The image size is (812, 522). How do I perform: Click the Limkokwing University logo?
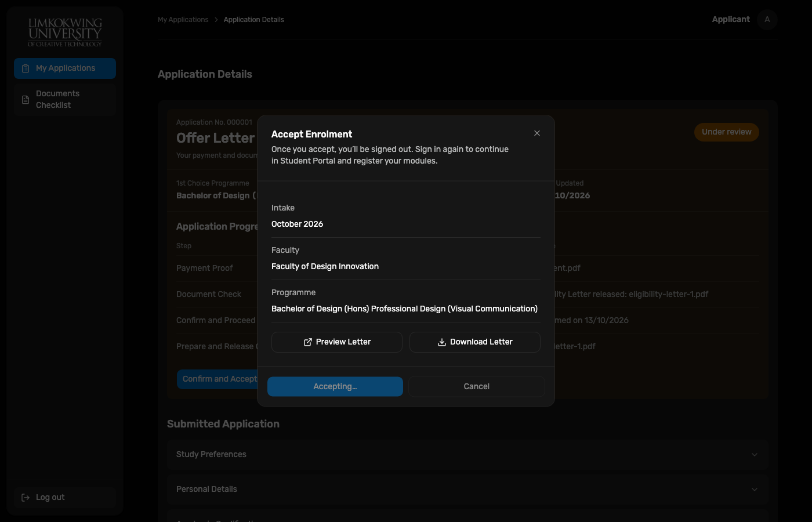point(64,32)
